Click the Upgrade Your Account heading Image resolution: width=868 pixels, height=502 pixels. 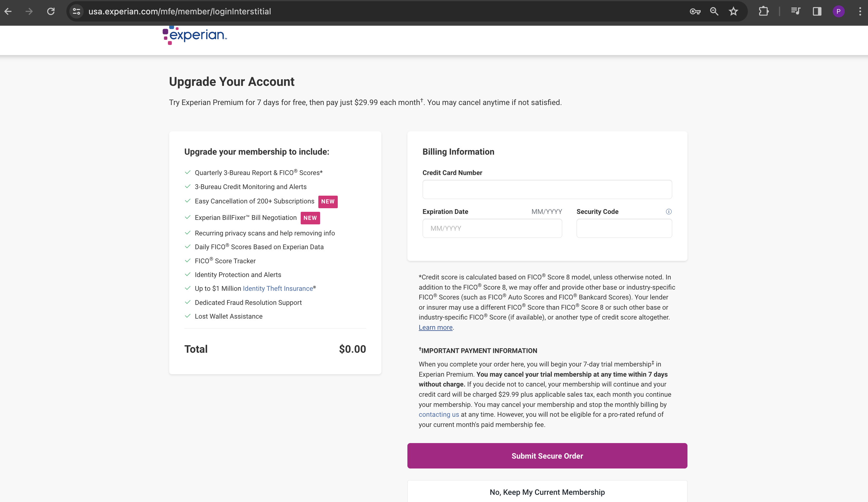[x=231, y=82]
